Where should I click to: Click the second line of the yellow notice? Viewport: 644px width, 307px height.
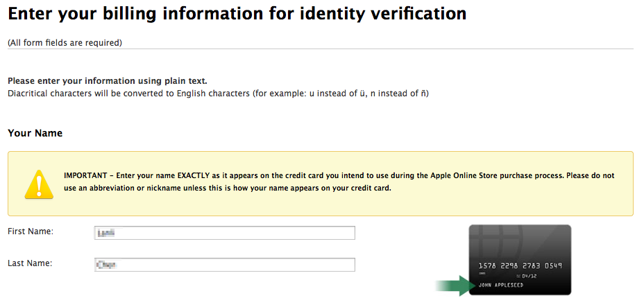227,188
